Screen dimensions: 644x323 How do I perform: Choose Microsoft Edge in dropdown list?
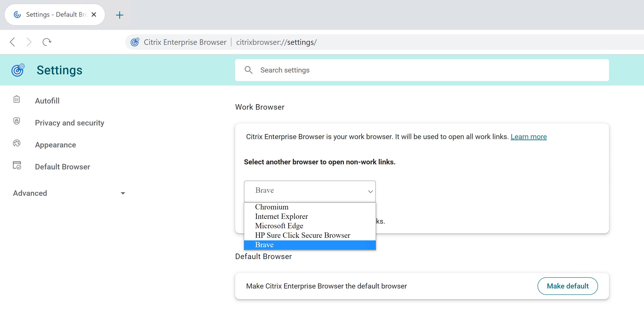(x=279, y=226)
